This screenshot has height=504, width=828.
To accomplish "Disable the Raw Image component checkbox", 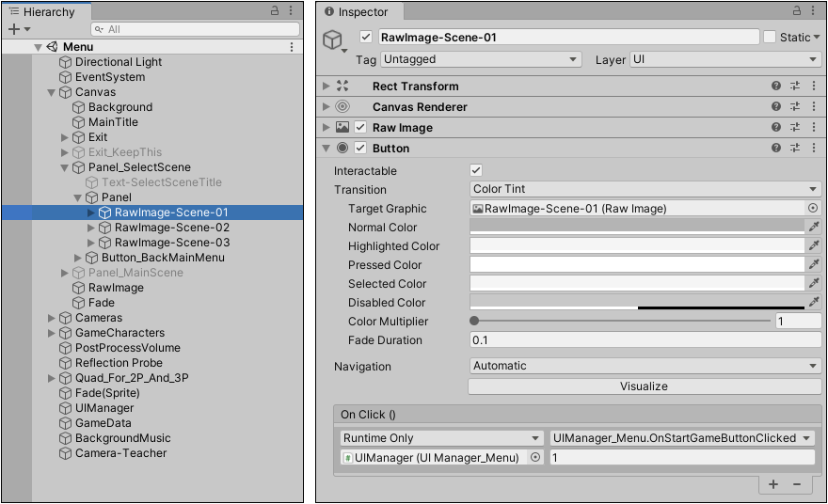I will (360, 127).
